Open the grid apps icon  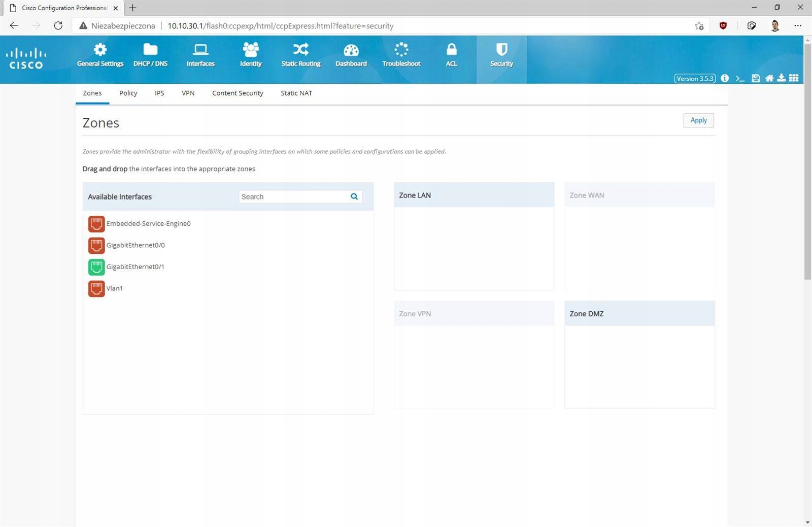(794, 78)
